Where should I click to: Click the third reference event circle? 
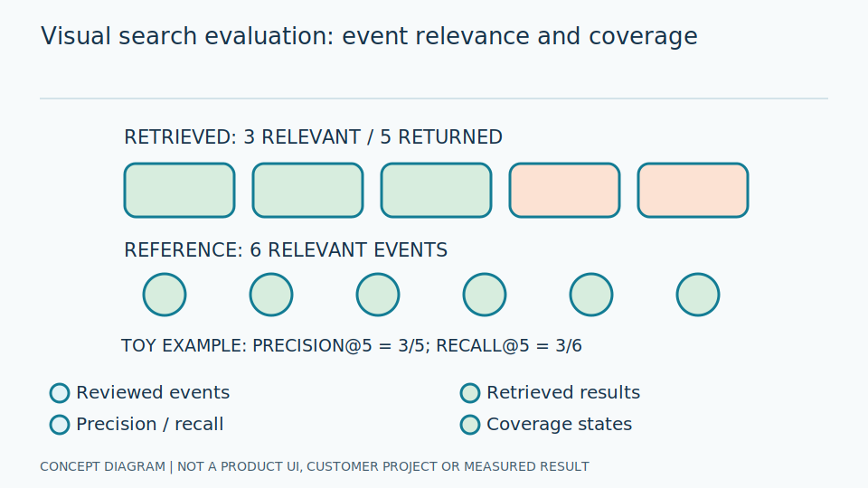tap(378, 295)
